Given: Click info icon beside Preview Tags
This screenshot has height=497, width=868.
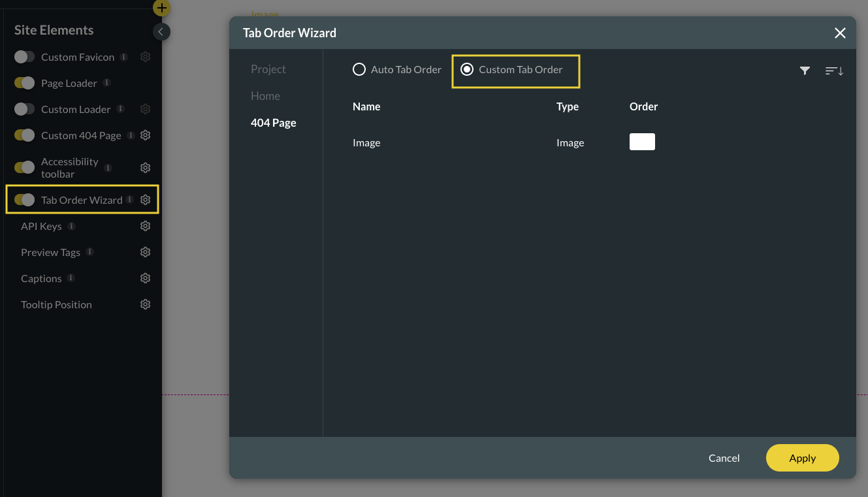Looking at the screenshot, I should point(89,252).
